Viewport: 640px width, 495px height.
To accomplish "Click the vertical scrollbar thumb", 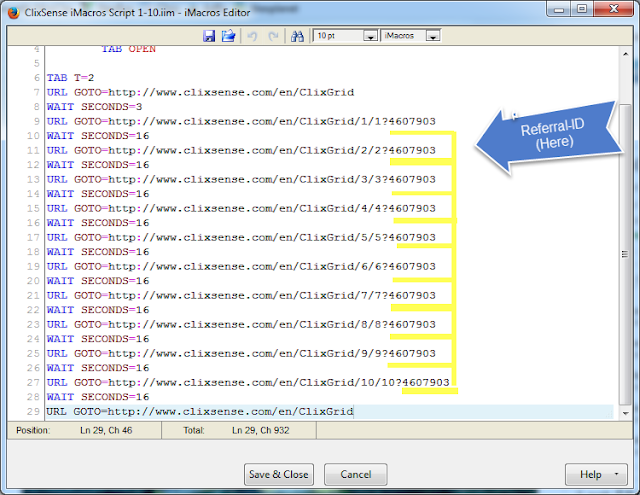I will [x=625, y=254].
